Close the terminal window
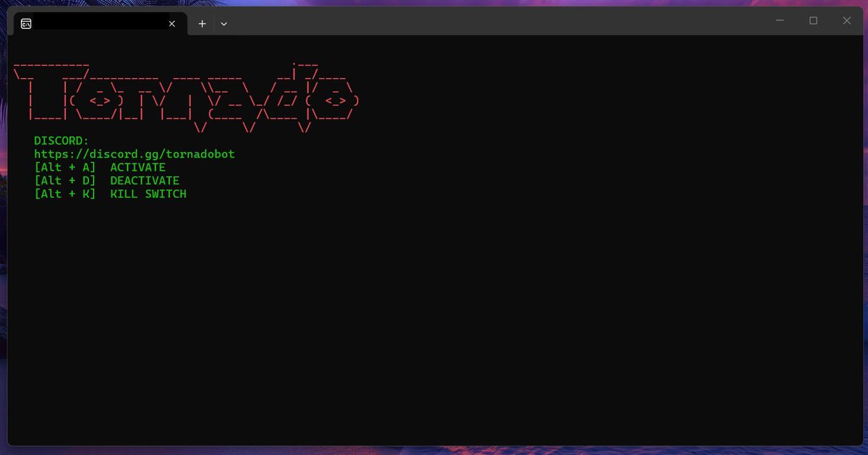Viewport: 868px width, 455px height. click(846, 21)
